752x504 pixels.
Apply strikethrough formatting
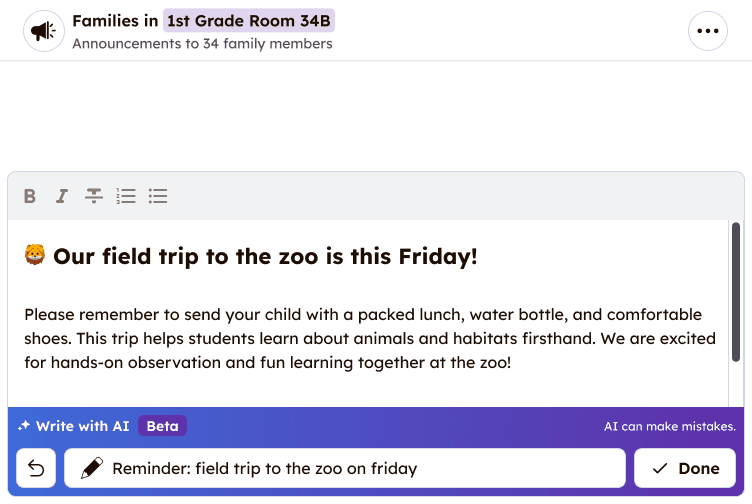[x=94, y=196]
